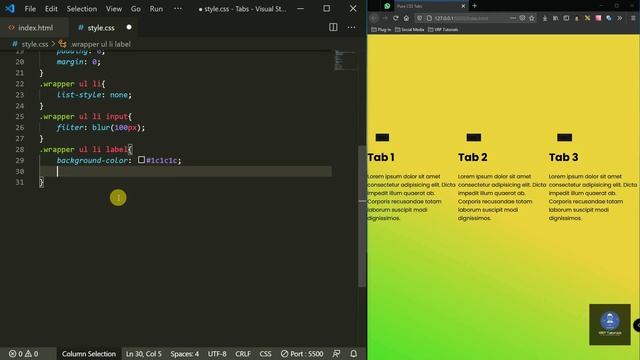Viewport: 640px width, 360px height.
Task: Open the Selection menu
Action: [x=82, y=9]
